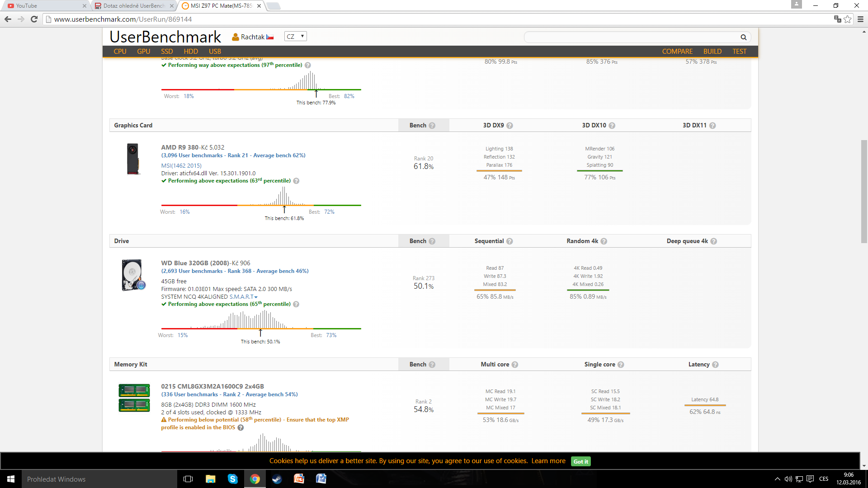Click help icon next to Deep queue 4k
The image size is (868, 488).
point(714,241)
